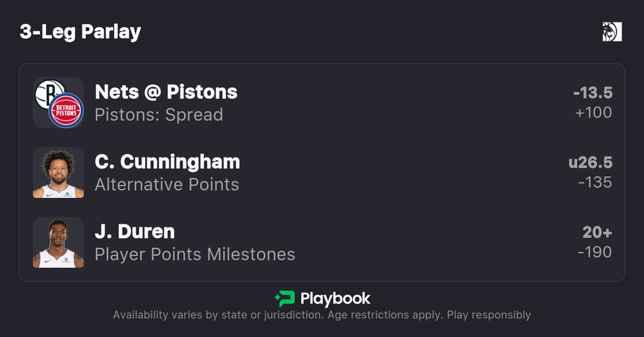This screenshot has height=337, width=644.
Task: Open the J. Duren player name
Action: click(x=135, y=232)
